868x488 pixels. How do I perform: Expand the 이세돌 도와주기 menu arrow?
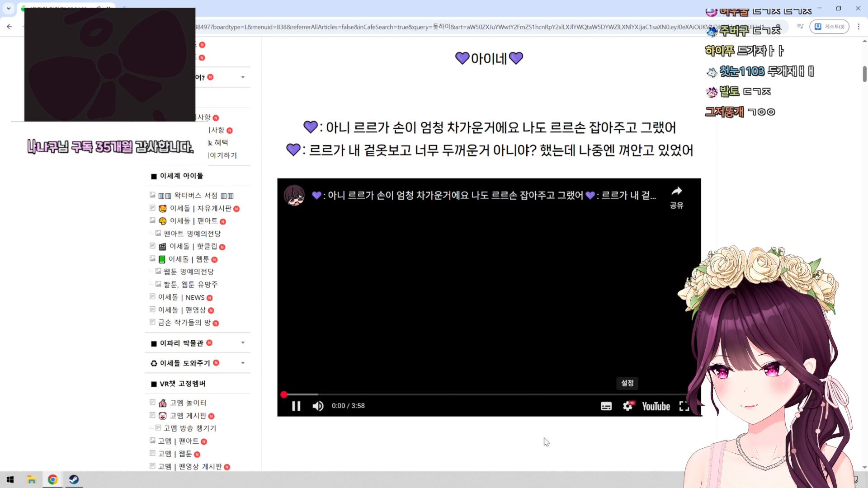pos(243,363)
